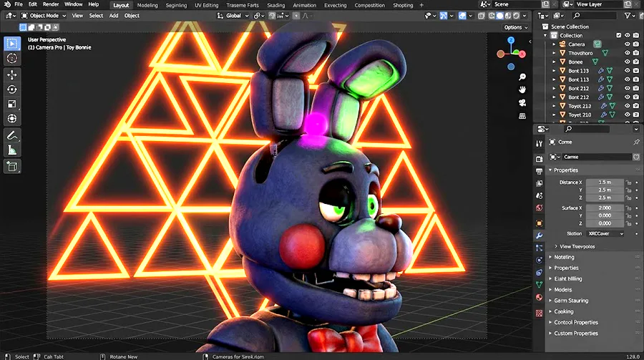Image resolution: width=644 pixels, height=360 pixels.
Task: Toggle pin icon in properties header
Action: (636, 142)
